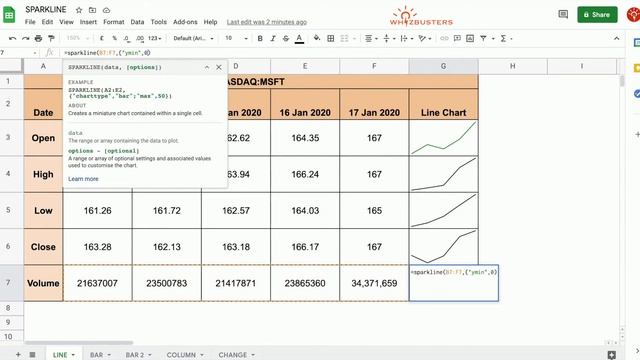This screenshot has width=640, height=360.
Task: Open the Edit menu
Action: (47, 22)
